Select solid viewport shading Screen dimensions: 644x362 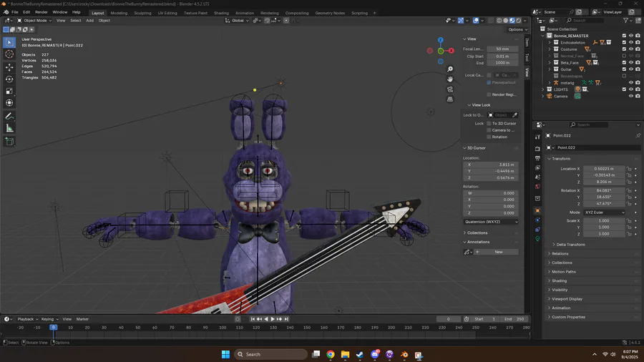[x=506, y=21]
